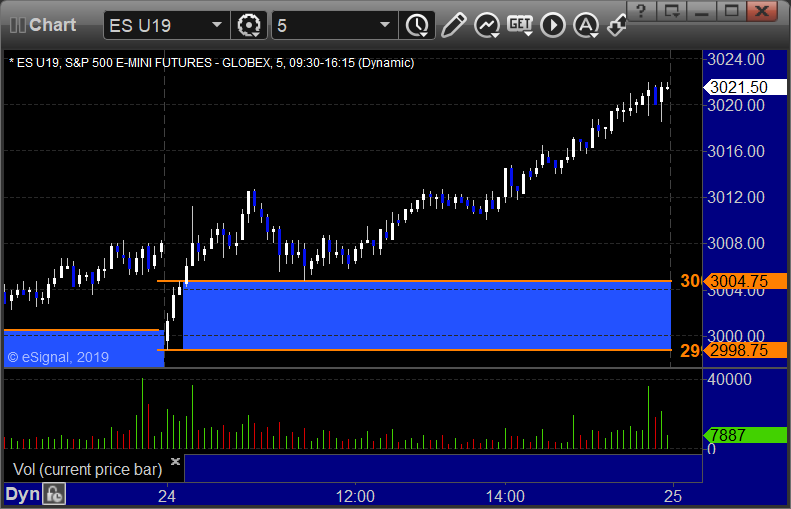Click the green 7887 volume marker
Viewport: 791px width, 509px height.
[x=745, y=435]
